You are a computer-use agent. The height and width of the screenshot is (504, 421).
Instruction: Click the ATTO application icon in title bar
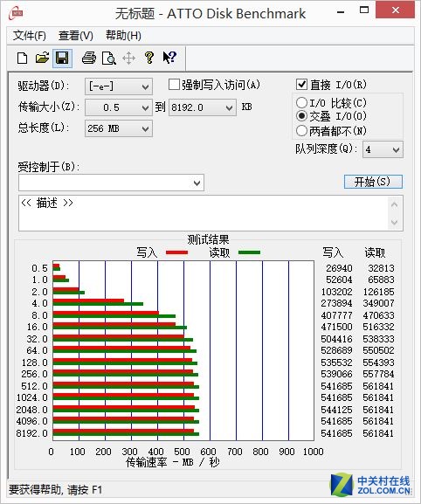[x=16, y=13]
